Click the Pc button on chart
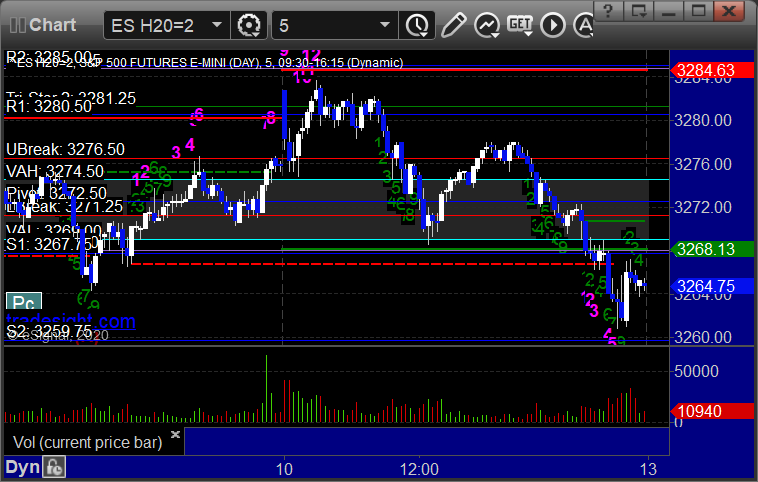Screen dimensions: 758x482 (24, 303)
